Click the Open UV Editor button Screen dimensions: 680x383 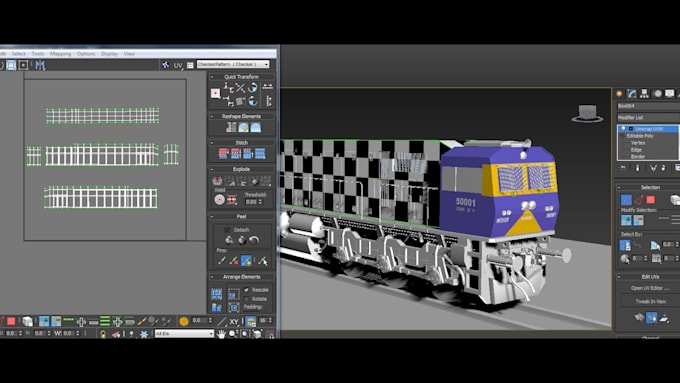650,288
